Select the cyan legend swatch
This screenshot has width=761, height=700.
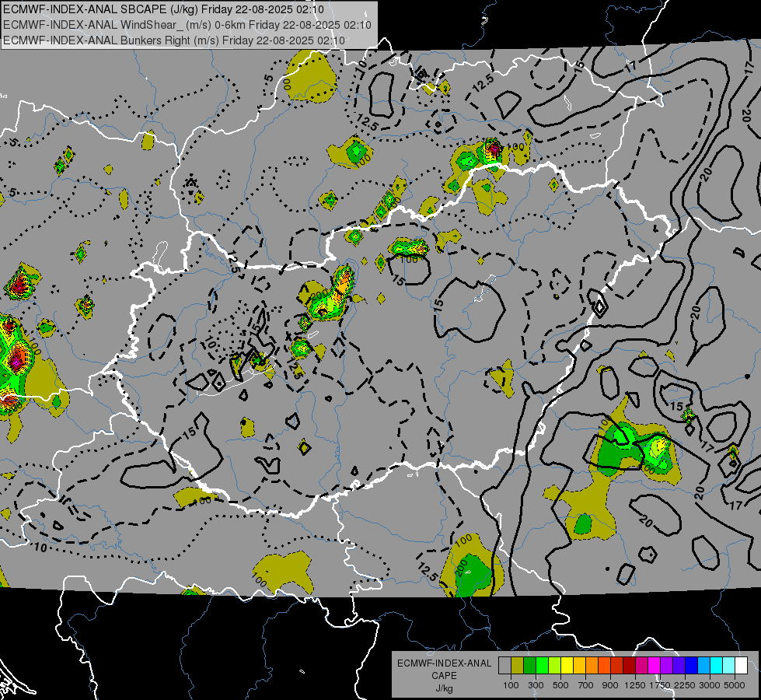(717, 666)
